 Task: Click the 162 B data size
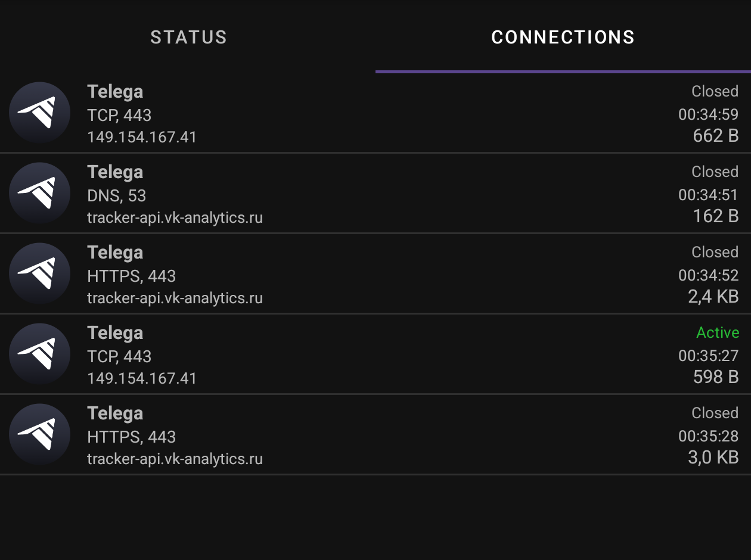(715, 216)
